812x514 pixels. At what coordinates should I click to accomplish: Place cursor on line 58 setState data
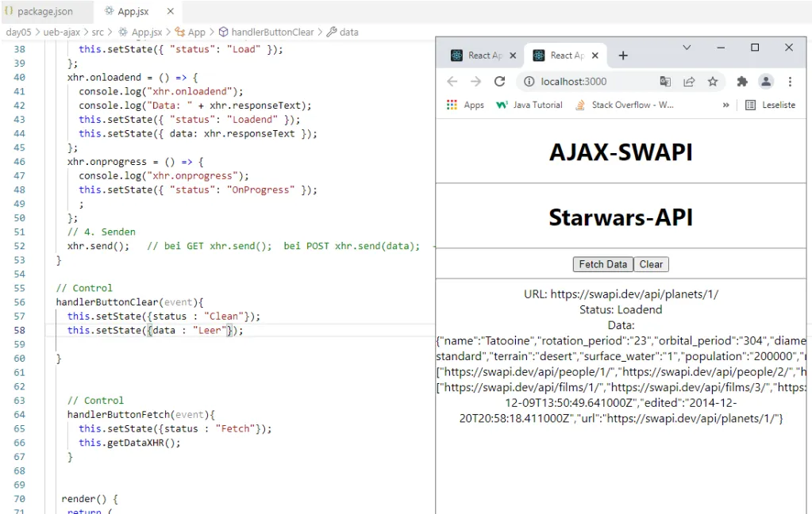[x=155, y=330]
